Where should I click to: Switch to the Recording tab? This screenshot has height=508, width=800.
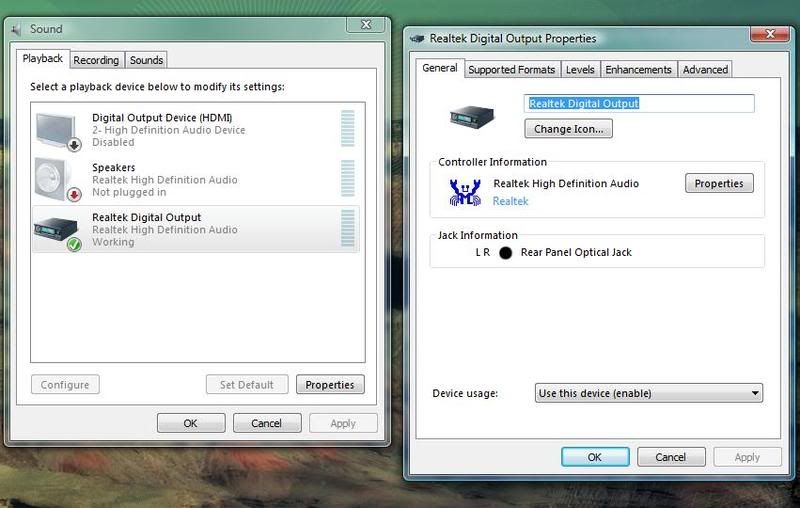click(96, 60)
